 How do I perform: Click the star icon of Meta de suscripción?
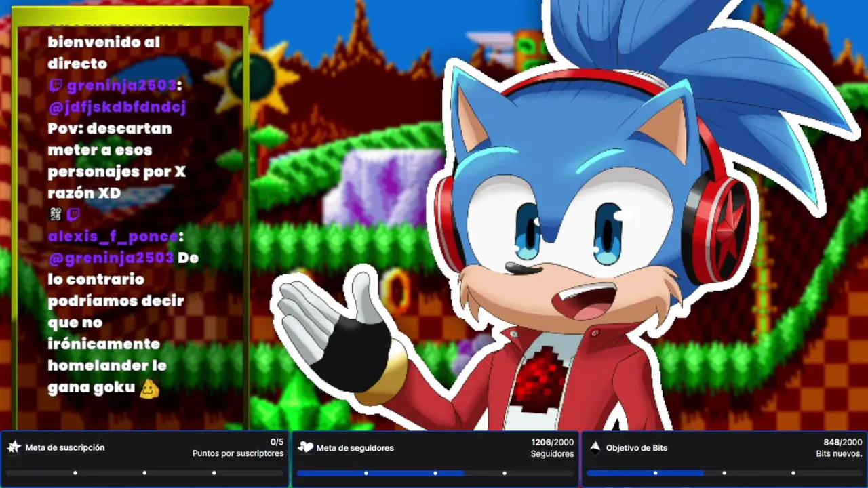14,447
